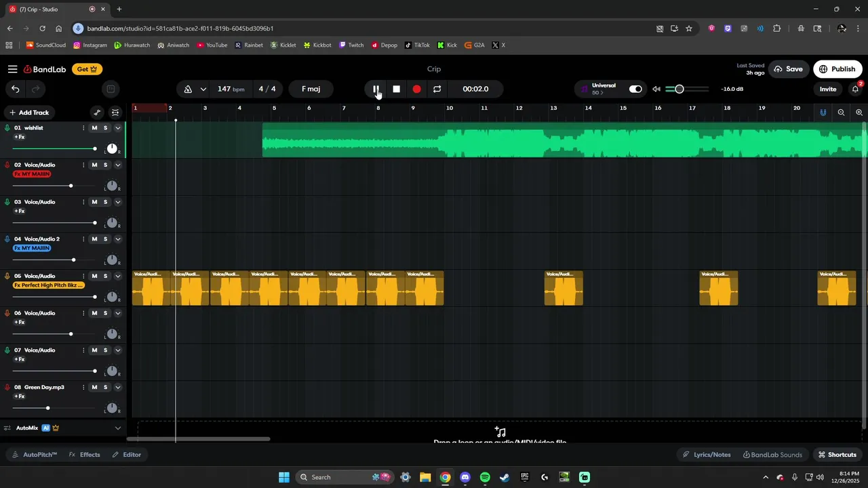
Task: Click the microphone icon of track 02 Voice/Audio
Action: click(x=7, y=165)
